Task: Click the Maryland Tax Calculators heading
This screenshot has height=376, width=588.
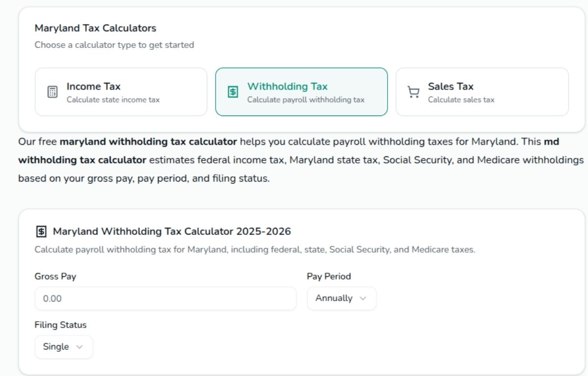Action: [x=96, y=28]
